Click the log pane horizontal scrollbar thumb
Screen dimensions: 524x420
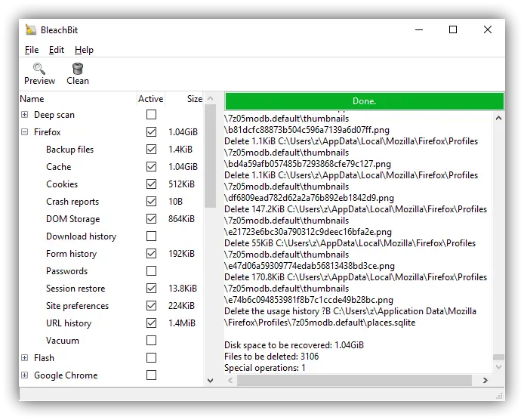coord(354,380)
